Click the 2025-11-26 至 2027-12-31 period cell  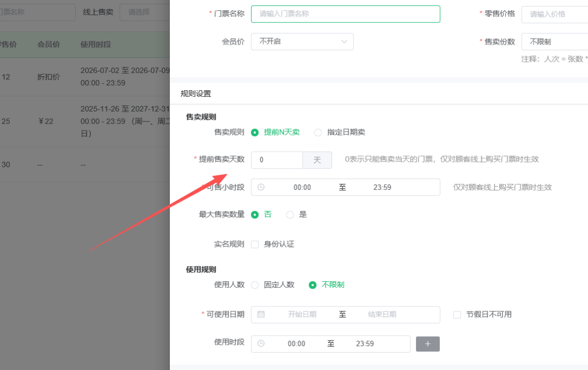pyautogui.click(x=125, y=121)
